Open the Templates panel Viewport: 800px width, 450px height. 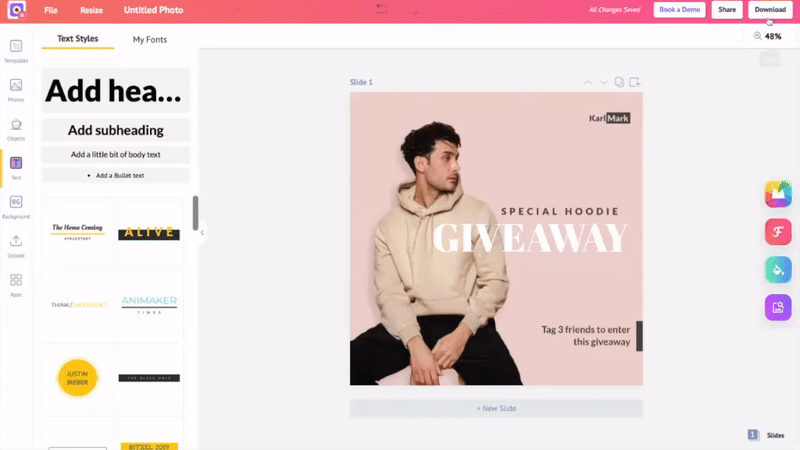(16, 51)
